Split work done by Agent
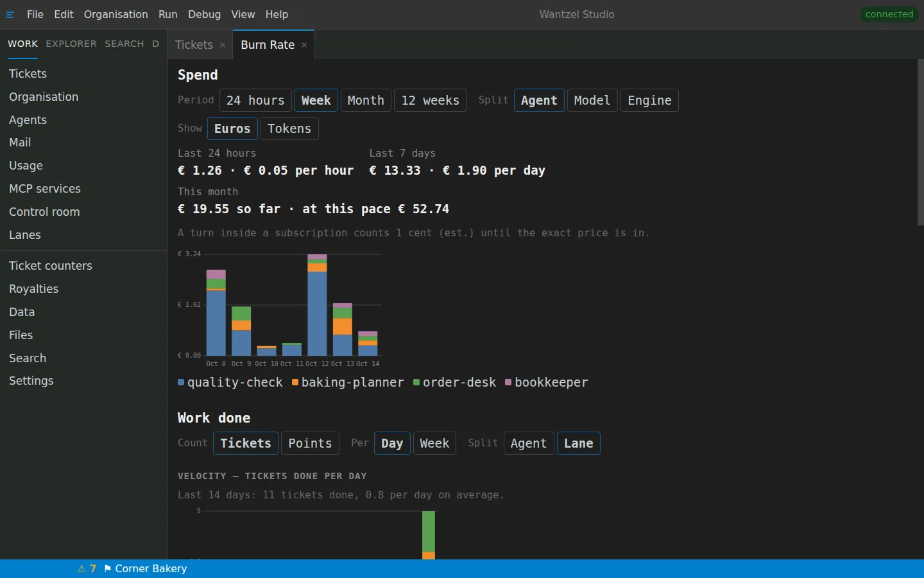Screen dimensions: 924x578 click(529, 443)
